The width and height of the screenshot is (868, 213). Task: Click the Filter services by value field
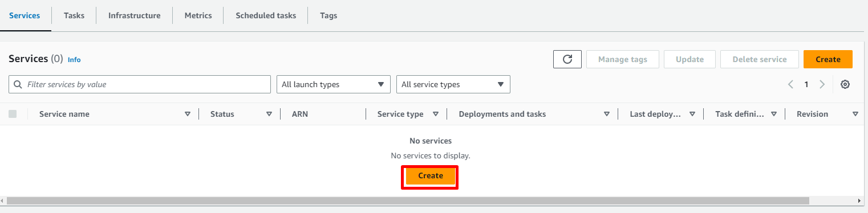[140, 84]
